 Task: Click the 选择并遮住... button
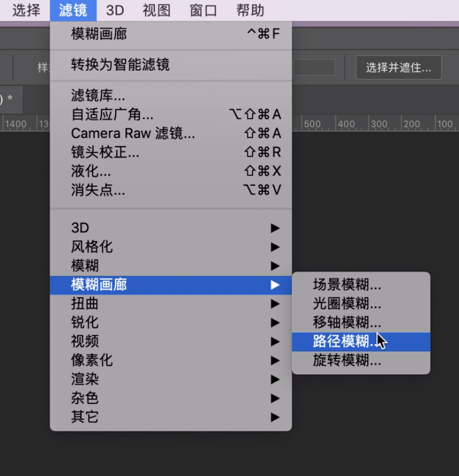(398, 67)
